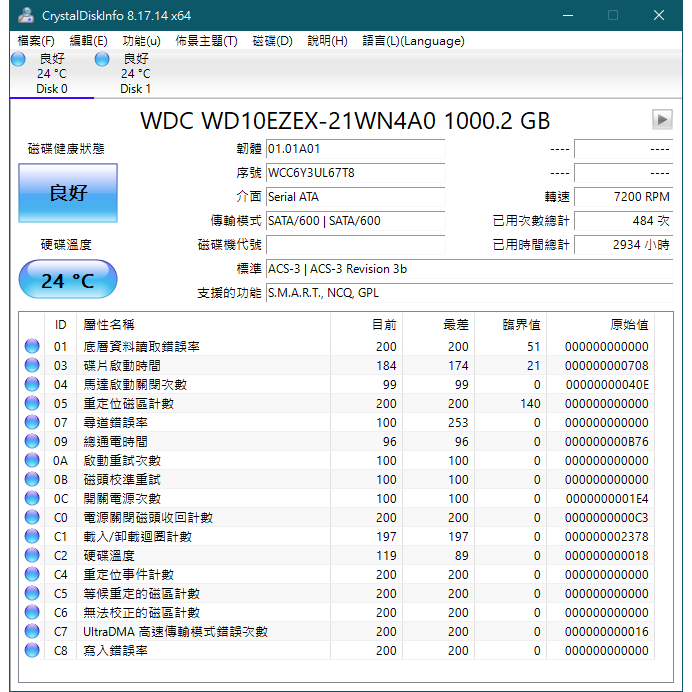This screenshot has width=692, height=692.
Task: Select the row UltraDMA 高速傳輸模式錯誤次數
Action: click(338, 631)
